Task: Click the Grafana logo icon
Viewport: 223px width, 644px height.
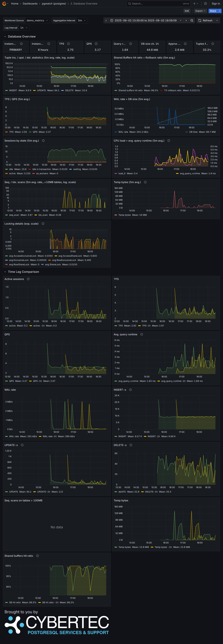Action: 4,4
